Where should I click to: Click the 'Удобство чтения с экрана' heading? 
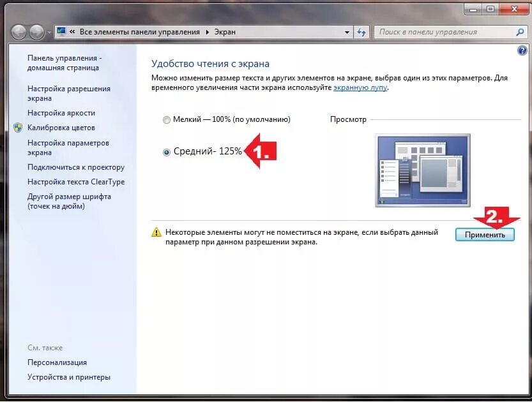click(x=210, y=64)
